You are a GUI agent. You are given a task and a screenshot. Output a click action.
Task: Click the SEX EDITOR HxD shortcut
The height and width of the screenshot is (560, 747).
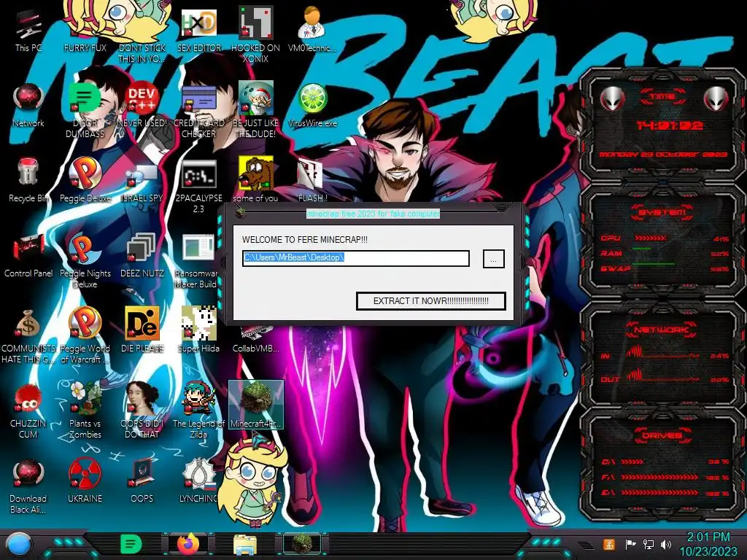pos(198,31)
